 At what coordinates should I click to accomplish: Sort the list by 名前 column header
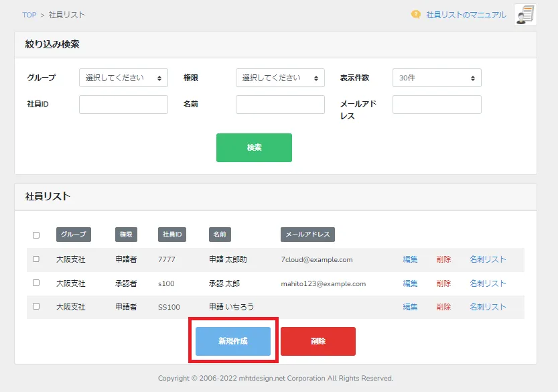(220, 234)
